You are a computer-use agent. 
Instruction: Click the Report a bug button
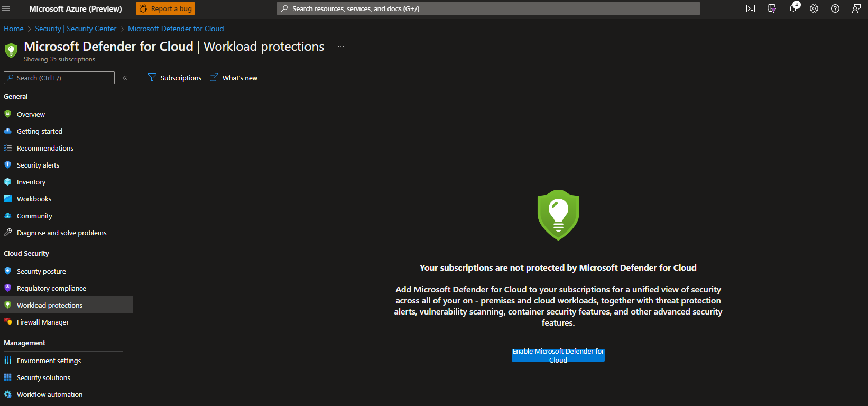tap(165, 8)
